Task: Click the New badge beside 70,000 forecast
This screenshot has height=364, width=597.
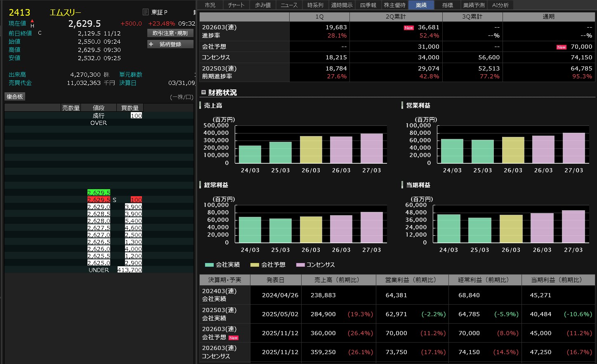Action: click(x=561, y=47)
